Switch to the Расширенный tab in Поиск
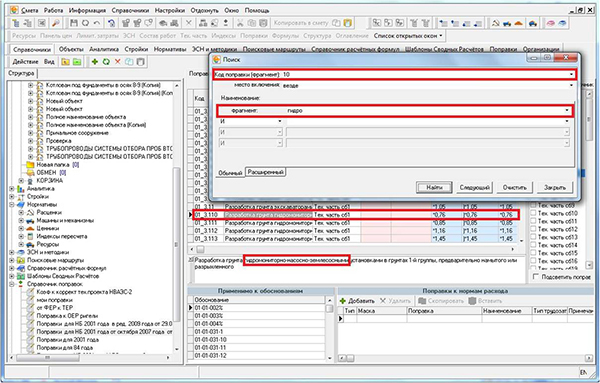Screen dimensions: 600x383 coord(266,172)
